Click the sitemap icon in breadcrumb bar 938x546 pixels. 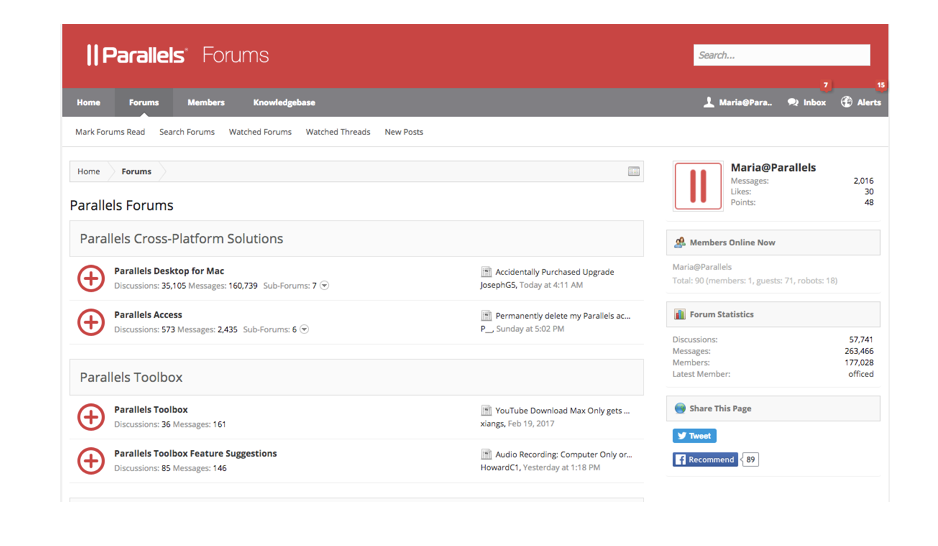pos(634,172)
